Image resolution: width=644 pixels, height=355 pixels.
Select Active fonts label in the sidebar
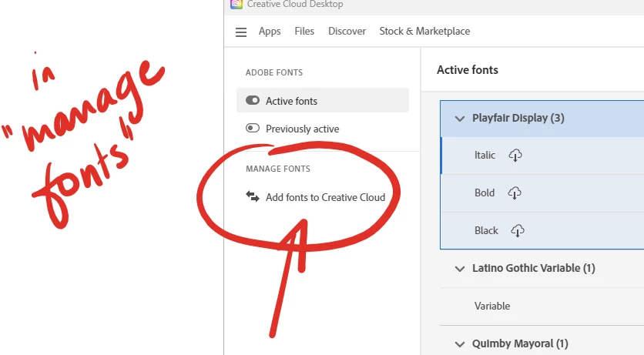[291, 101]
